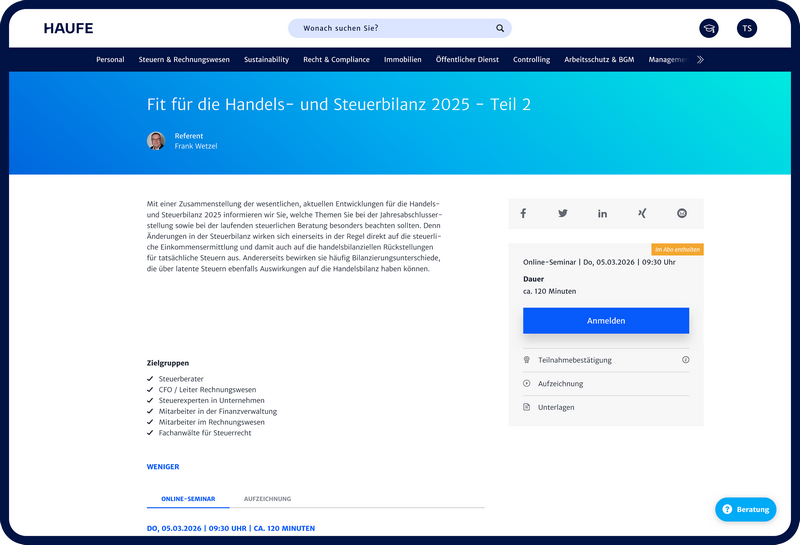Click 'CFO / Leiter Rechnungswesen' list item
This screenshot has width=800, height=545.
coord(207,389)
